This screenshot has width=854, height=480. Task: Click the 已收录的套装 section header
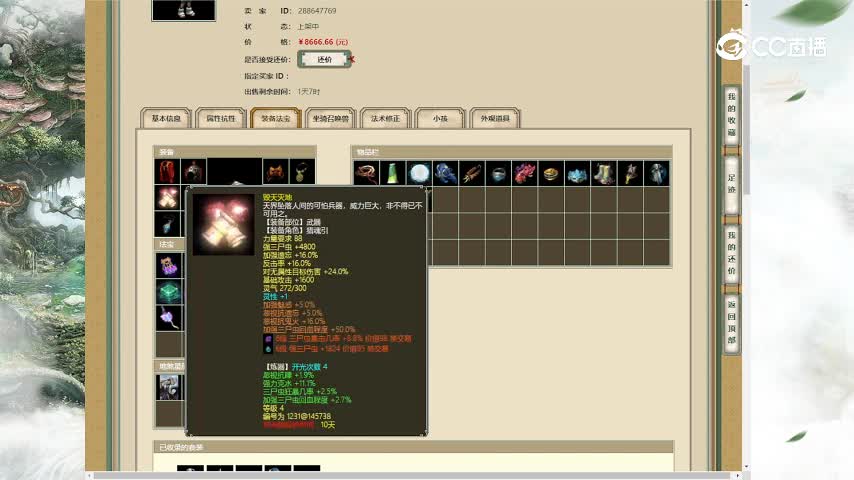[x=414, y=447]
